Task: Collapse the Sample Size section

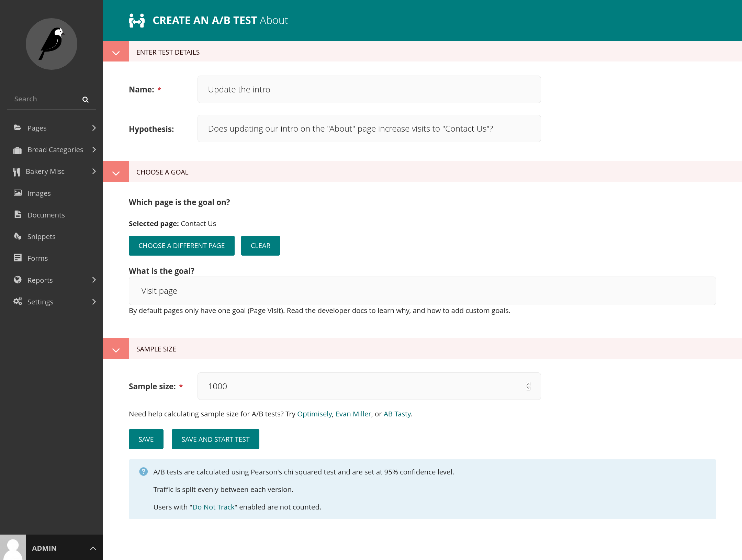Action: (x=116, y=349)
